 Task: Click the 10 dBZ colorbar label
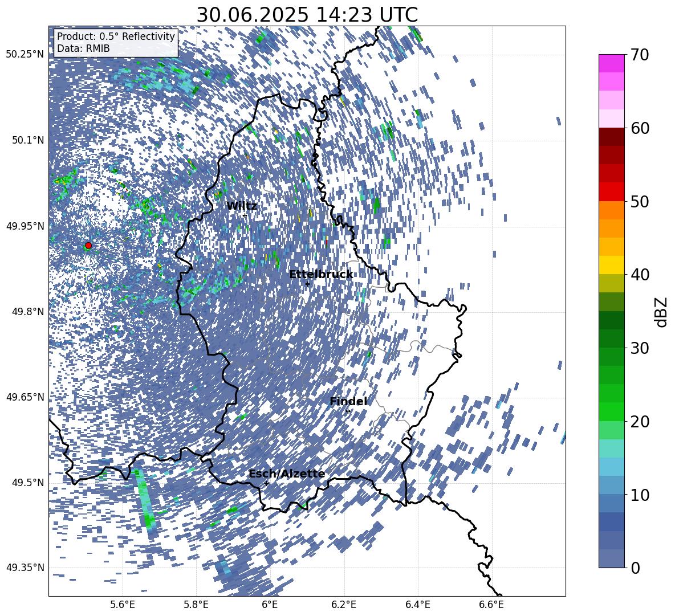(x=640, y=495)
